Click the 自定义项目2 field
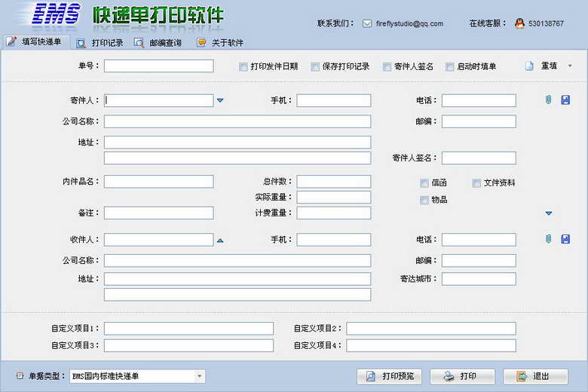 [x=431, y=329]
